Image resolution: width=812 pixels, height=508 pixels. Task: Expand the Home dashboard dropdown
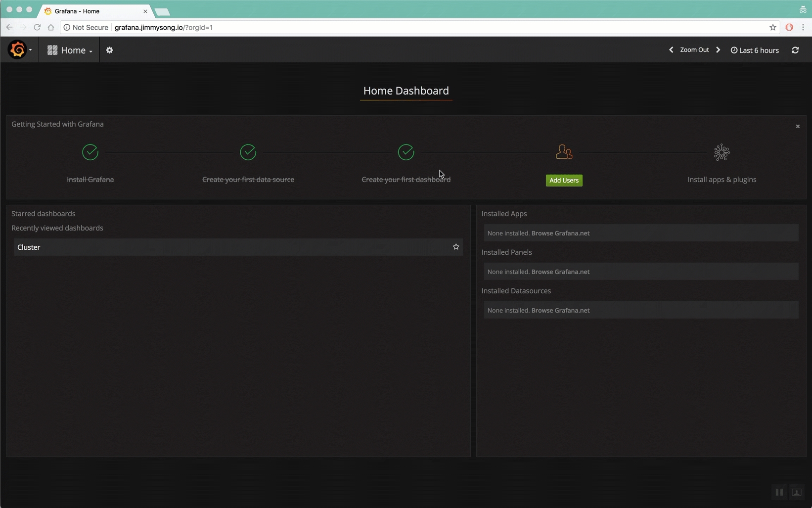point(70,50)
